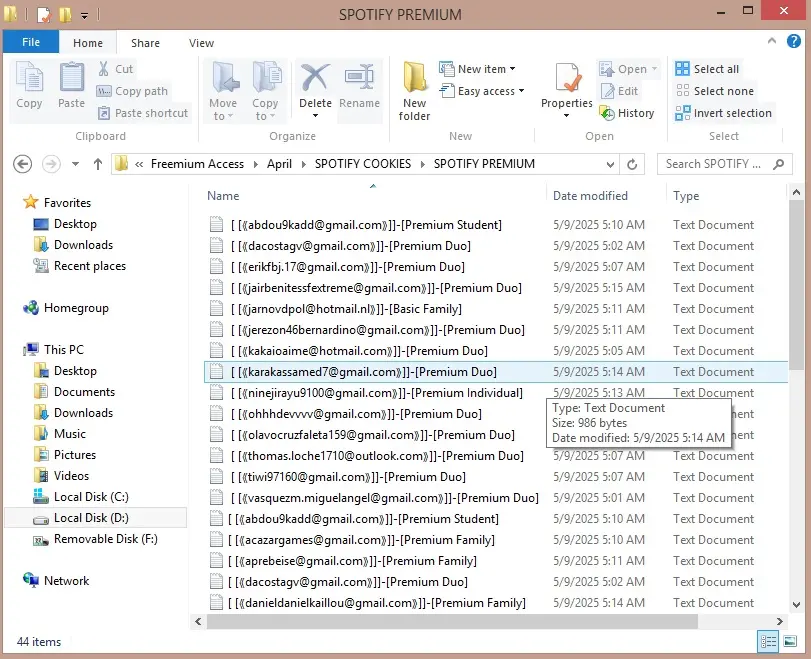811x659 pixels.
Task: Click the horizontal scrollbar right arrow
Action: (x=779, y=621)
